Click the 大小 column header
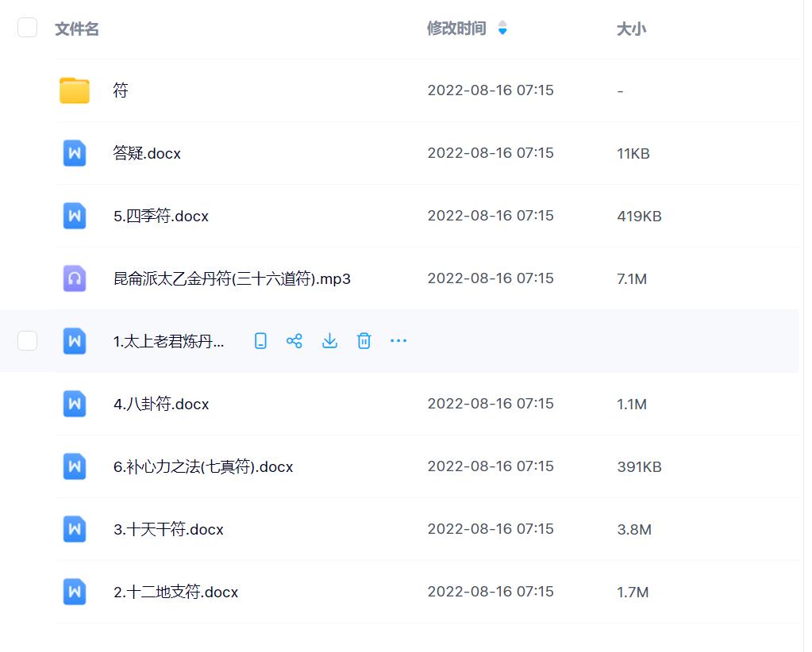This screenshot has height=652, width=812. pyautogui.click(x=631, y=29)
